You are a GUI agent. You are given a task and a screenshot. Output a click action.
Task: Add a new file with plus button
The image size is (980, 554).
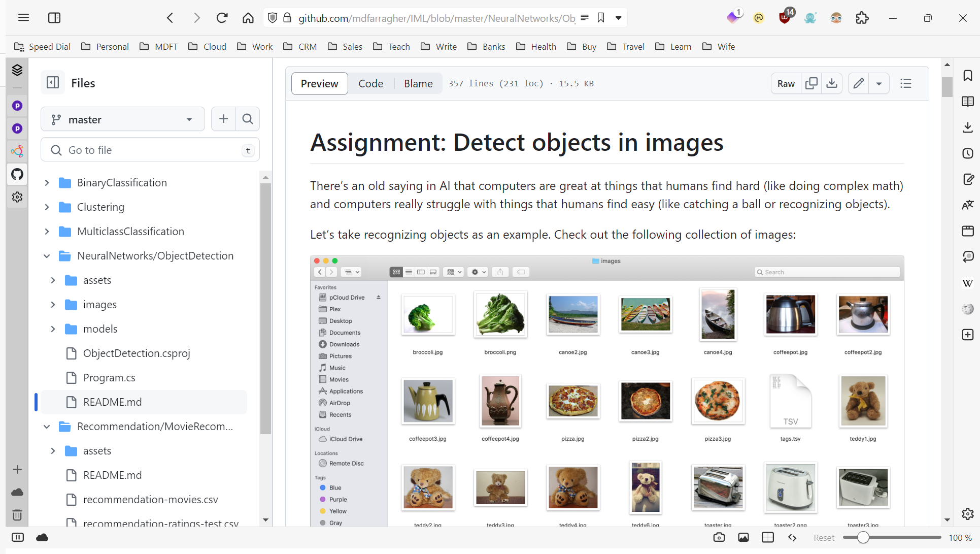(223, 119)
